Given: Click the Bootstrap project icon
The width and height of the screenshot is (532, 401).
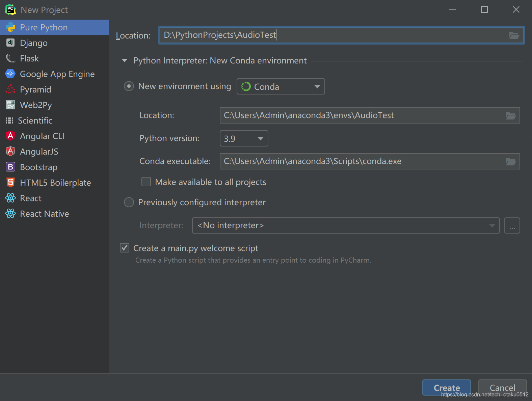Looking at the screenshot, I should [x=10, y=167].
